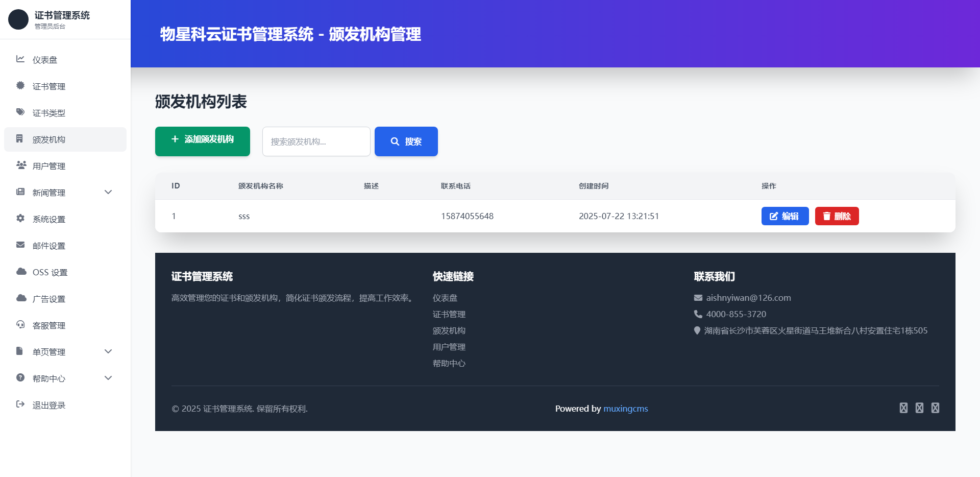Click the tags icon beside 证书类型

point(20,112)
